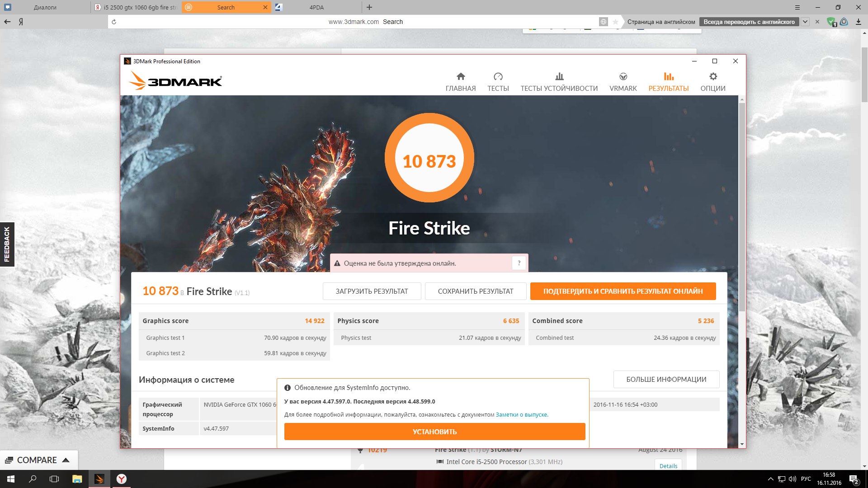Image resolution: width=868 pixels, height=488 pixels.
Task: Switch to the 4PDA browser tab
Action: pos(316,7)
